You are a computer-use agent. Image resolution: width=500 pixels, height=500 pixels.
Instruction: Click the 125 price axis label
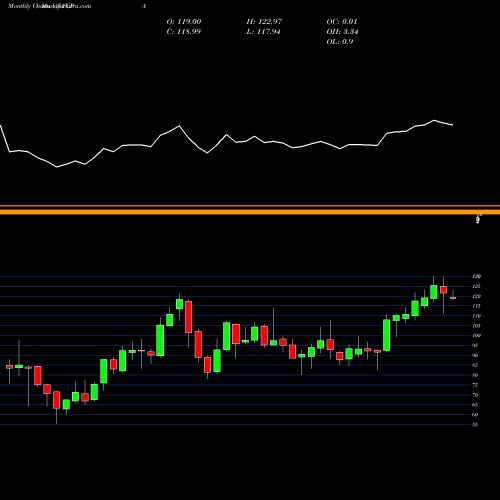477,286
